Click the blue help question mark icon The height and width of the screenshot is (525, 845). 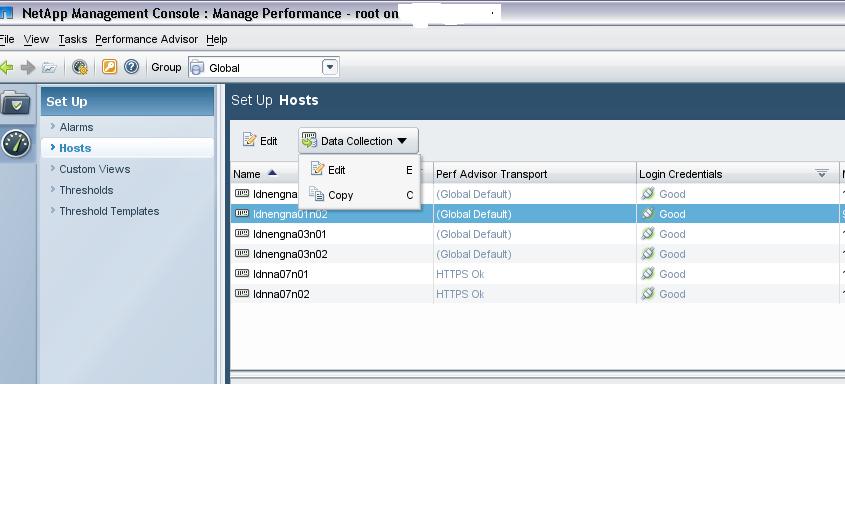pyautogui.click(x=131, y=67)
